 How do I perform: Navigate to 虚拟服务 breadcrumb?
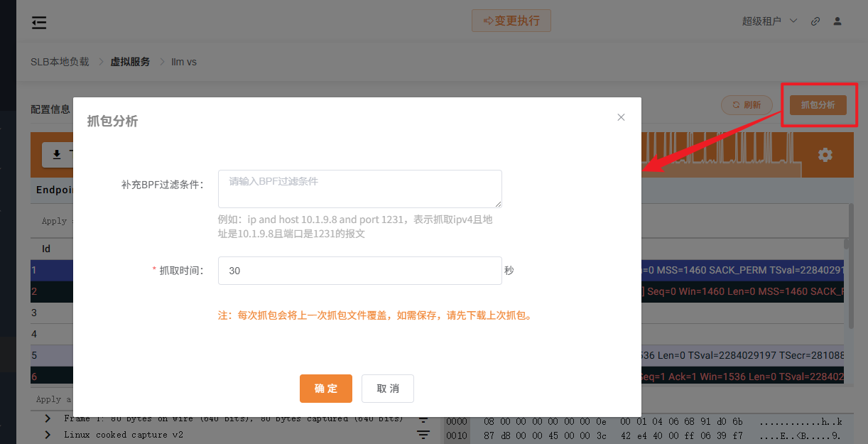tap(130, 62)
